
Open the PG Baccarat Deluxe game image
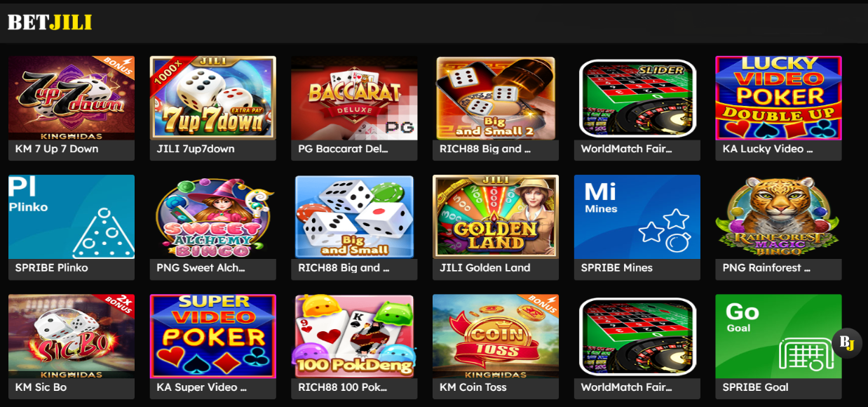click(354, 98)
